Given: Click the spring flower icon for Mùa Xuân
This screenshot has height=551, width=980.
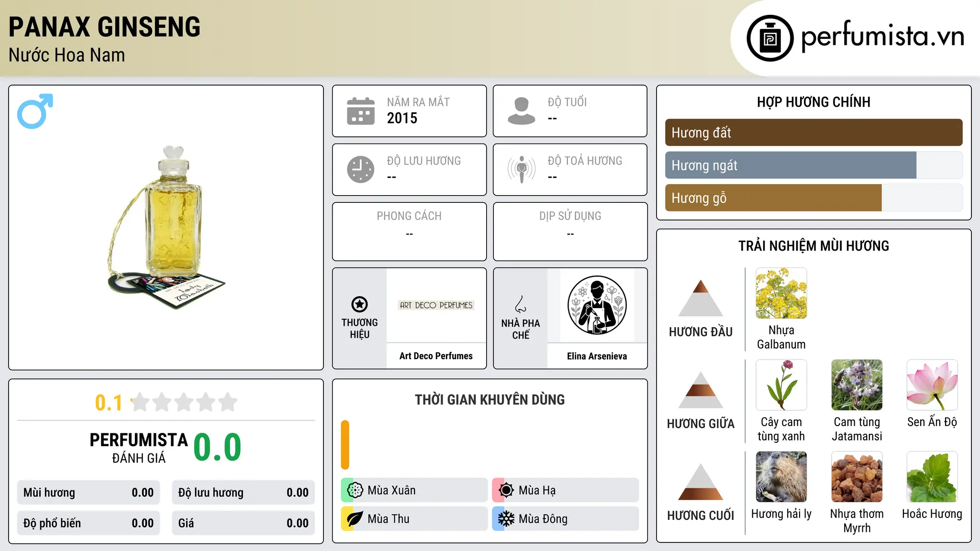Looking at the screenshot, I should (x=355, y=490).
